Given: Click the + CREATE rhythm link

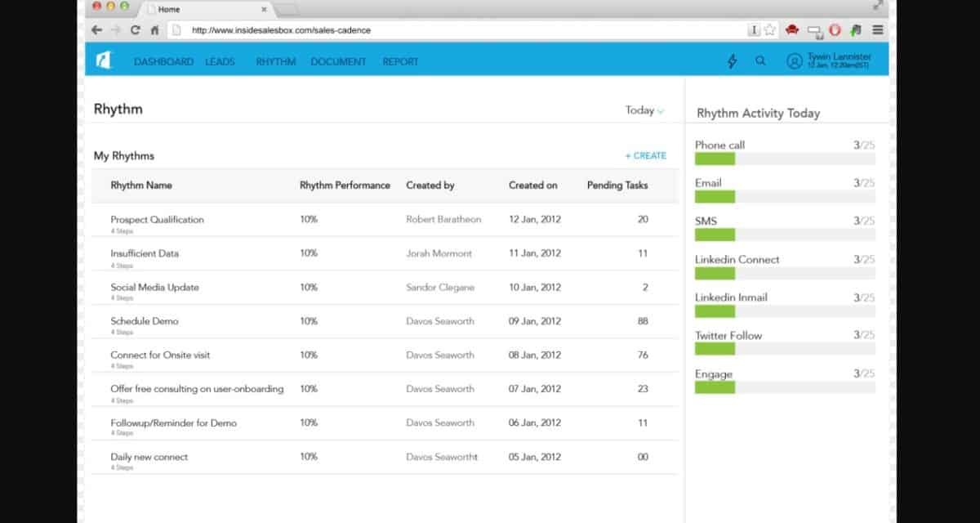Looking at the screenshot, I should 645,155.
